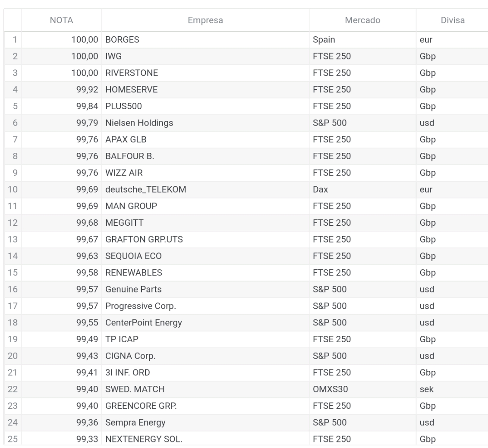
Task: Click the CenterPoint Energy cell
Action: point(205,323)
